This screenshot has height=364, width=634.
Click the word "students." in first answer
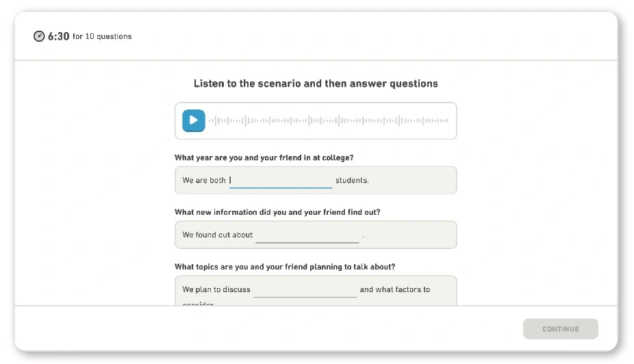(x=352, y=181)
